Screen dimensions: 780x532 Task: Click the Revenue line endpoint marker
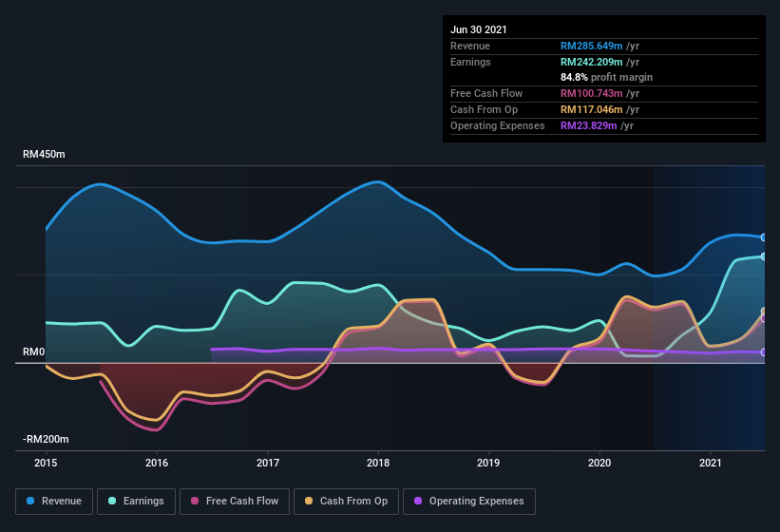pyautogui.click(x=764, y=237)
